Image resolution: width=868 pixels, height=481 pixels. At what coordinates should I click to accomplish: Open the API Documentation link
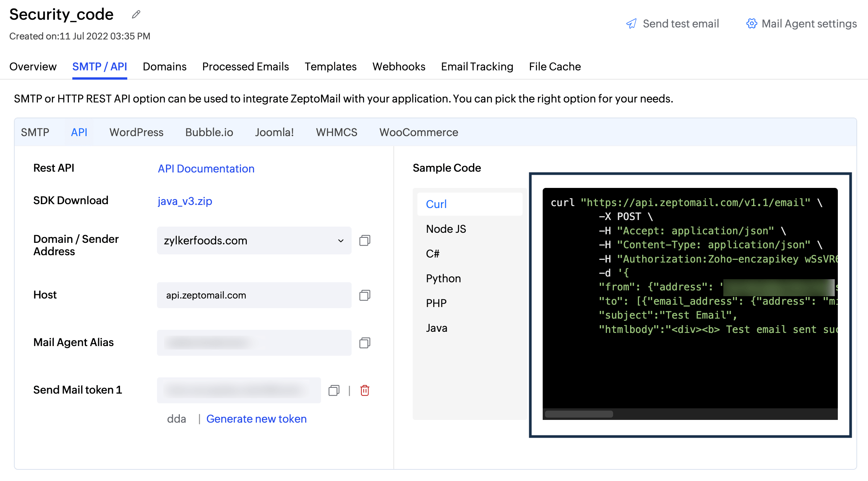point(206,169)
